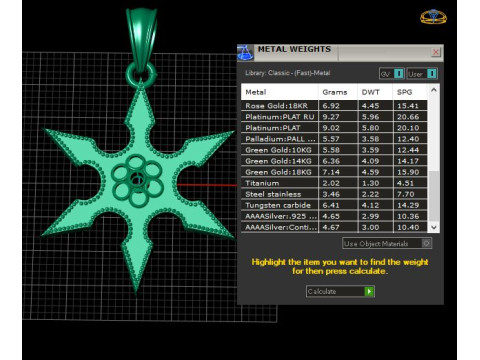Click the 7.70 SPG value
Screen dimensions: 480x360
(406, 194)
